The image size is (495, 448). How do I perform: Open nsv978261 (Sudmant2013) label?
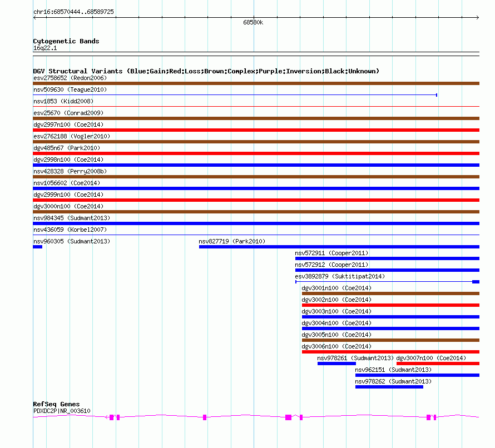tap(355, 358)
